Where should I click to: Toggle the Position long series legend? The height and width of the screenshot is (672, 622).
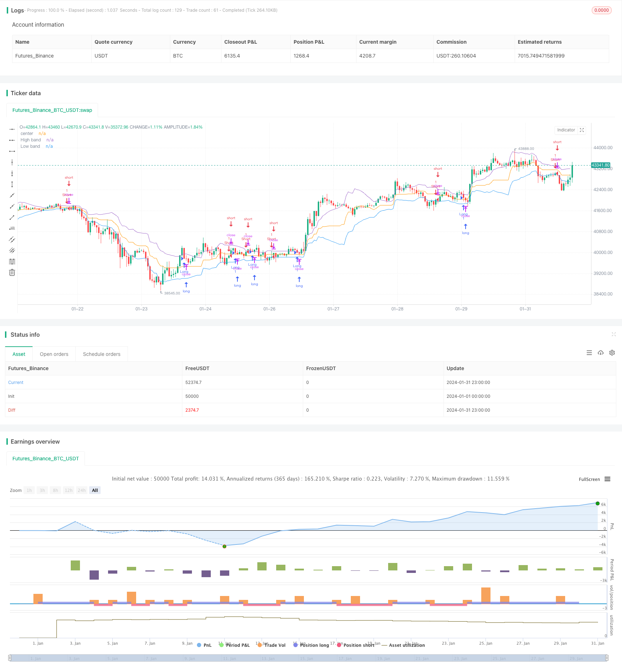pyautogui.click(x=311, y=645)
